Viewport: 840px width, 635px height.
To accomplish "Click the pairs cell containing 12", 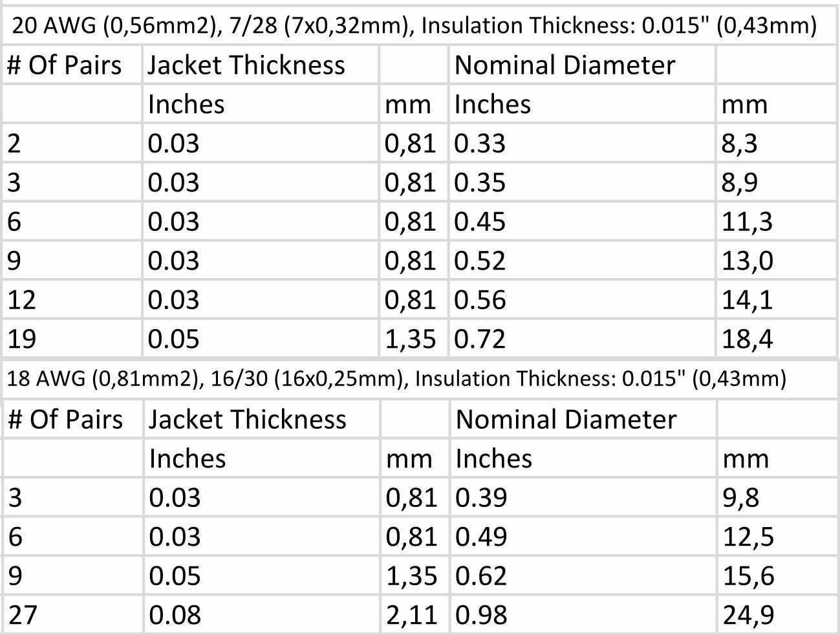I will tap(72, 299).
